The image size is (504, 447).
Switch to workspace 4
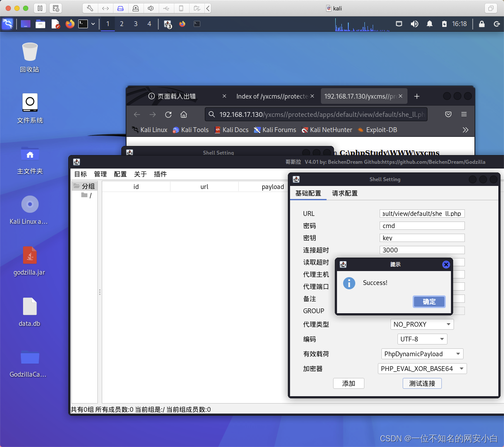tap(149, 24)
